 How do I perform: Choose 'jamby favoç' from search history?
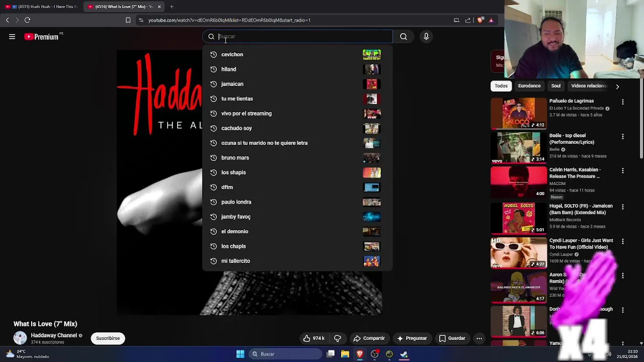click(x=297, y=217)
